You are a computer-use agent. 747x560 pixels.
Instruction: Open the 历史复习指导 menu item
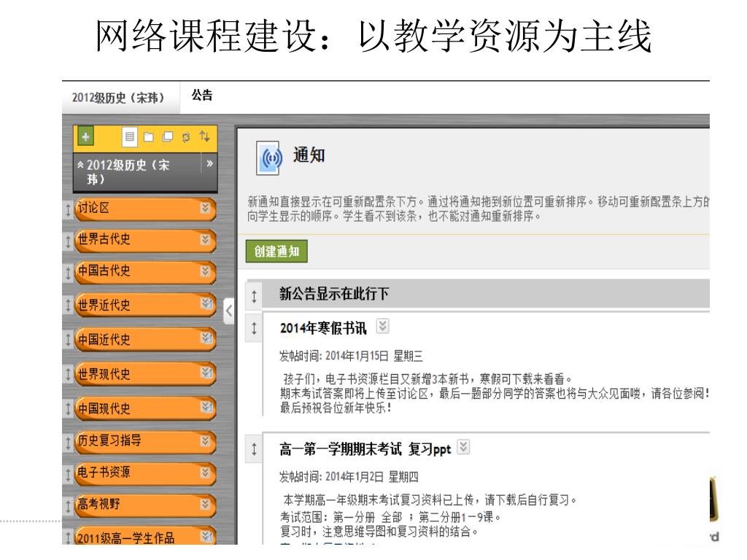pyautogui.click(x=145, y=442)
